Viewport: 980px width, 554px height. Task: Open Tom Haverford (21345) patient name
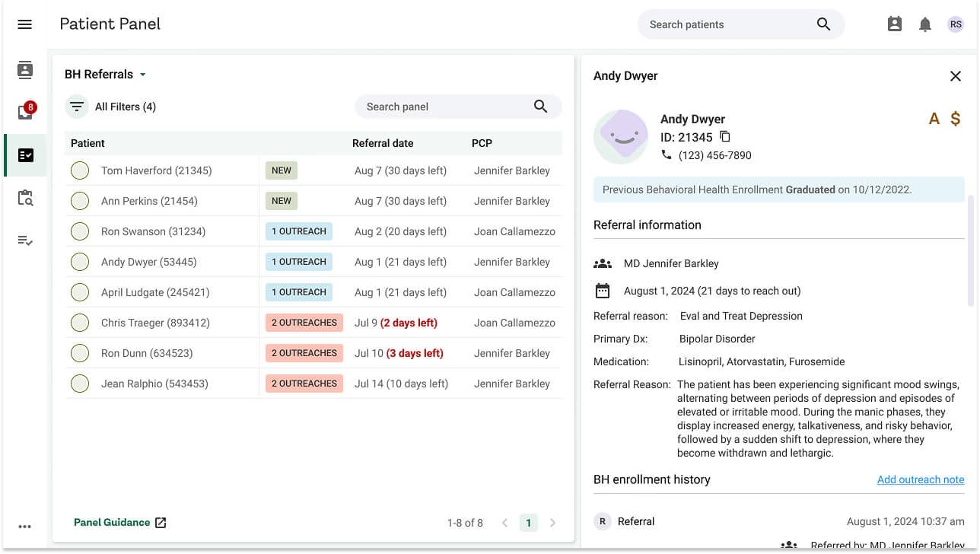point(157,170)
